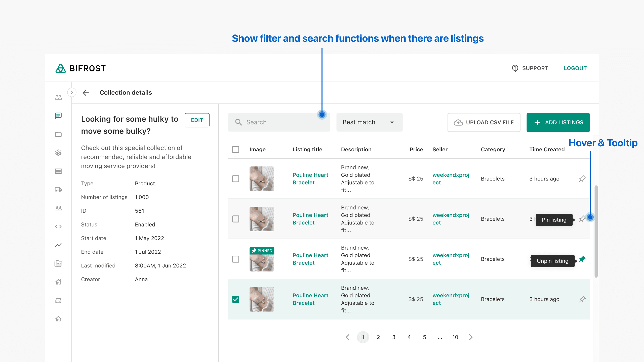
Task: Click the UPLOAD CSV FILE button
Action: coord(484,122)
